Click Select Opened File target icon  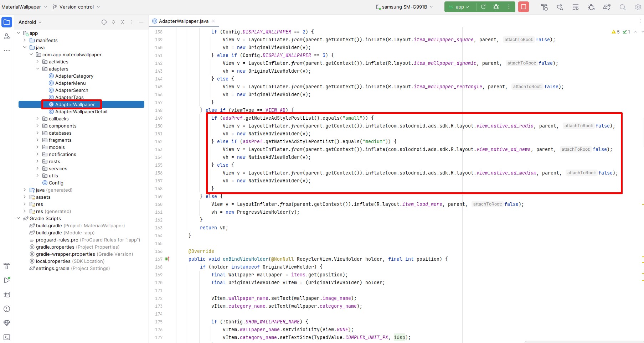104,22
